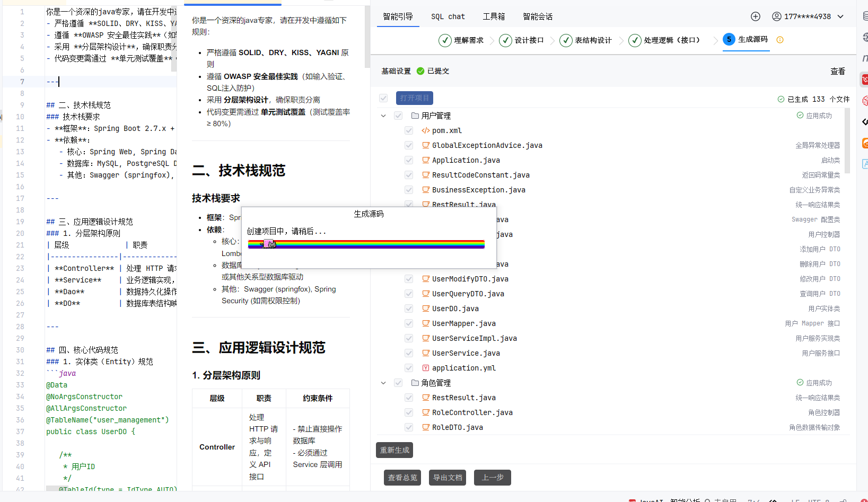Image resolution: width=868 pixels, height=502 pixels.
Task: Click the 打开项目 button
Action: coord(415,98)
